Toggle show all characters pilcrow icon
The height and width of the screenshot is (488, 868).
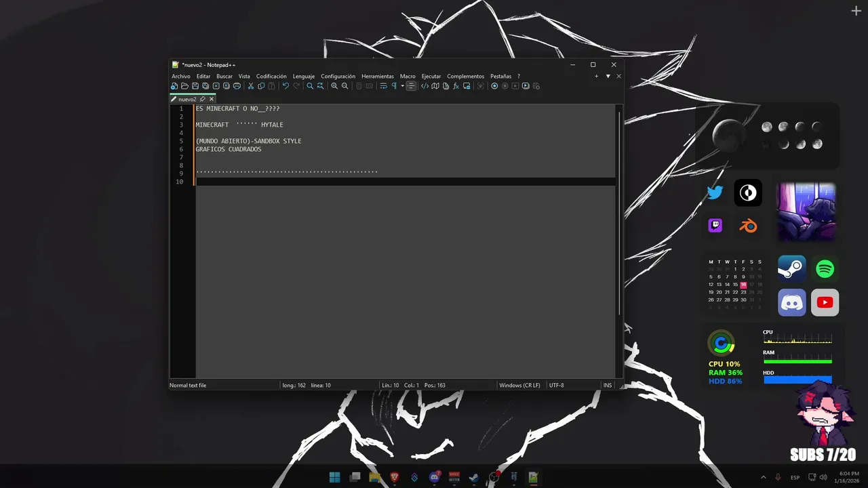click(x=395, y=86)
